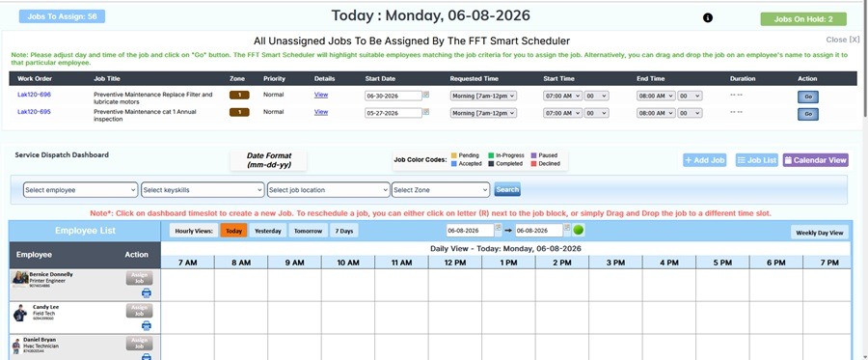
Task: Open the Job List
Action: point(757,160)
